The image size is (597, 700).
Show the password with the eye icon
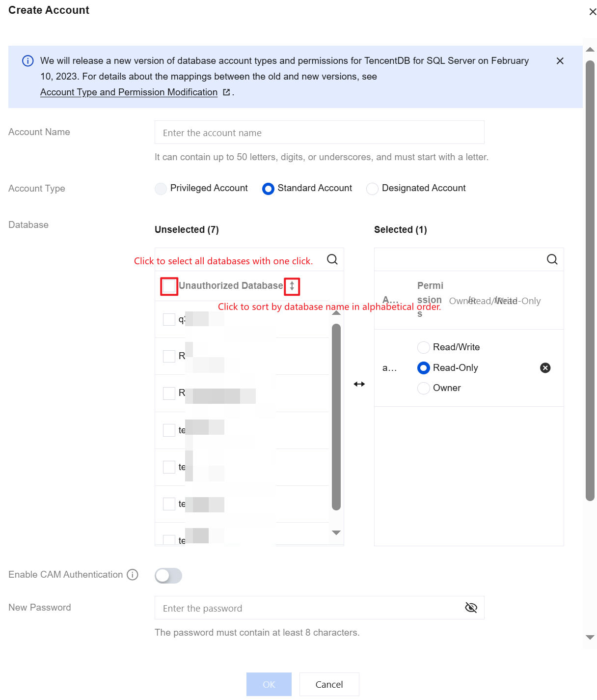point(471,607)
